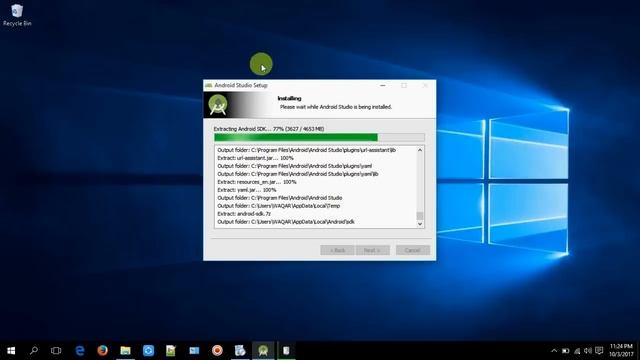Image resolution: width=640 pixels, height=360 pixels.
Task: Open the taskbar search magnifier
Action: click(x=34, y=351)
